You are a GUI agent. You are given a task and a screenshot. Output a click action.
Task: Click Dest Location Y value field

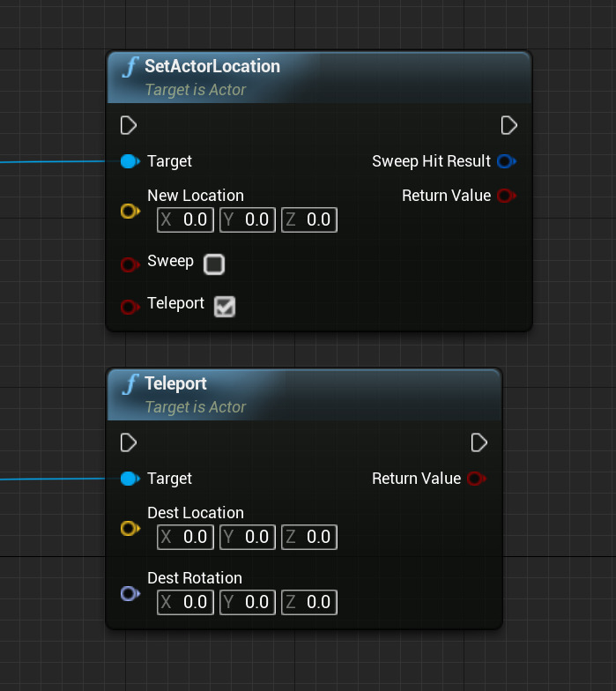248,537
